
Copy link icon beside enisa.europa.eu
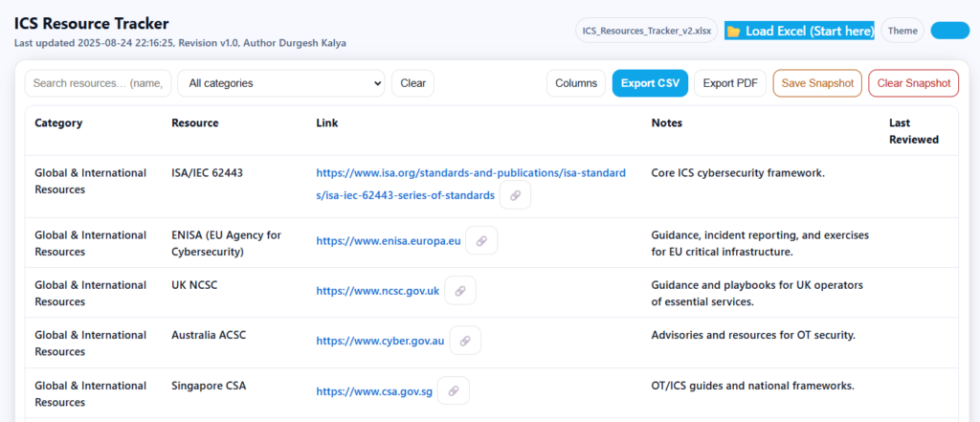(481, 241)
